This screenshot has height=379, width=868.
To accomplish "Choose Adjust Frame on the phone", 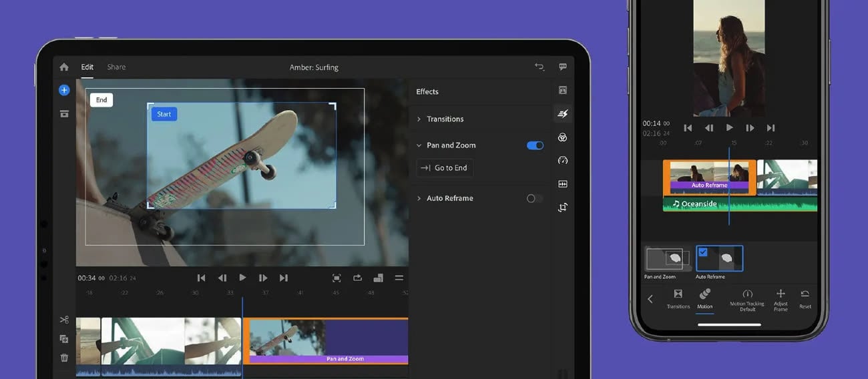I will (781, 300).
